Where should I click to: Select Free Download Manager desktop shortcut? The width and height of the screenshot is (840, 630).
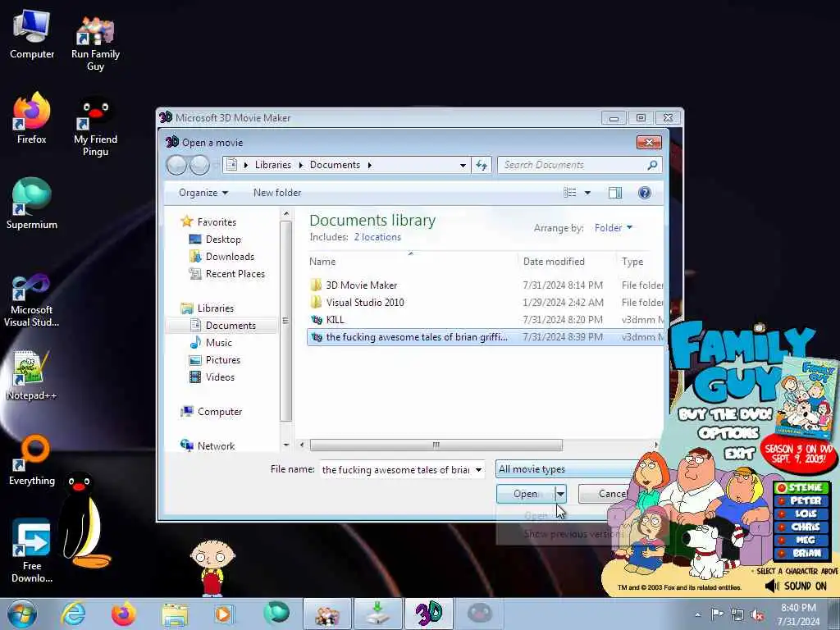point(32,552)
